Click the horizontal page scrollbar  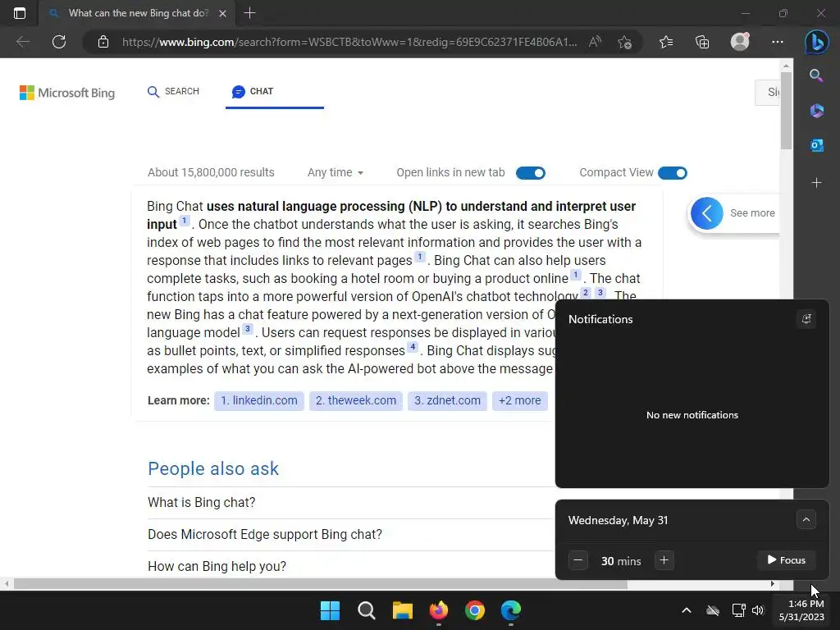point(321,584)
